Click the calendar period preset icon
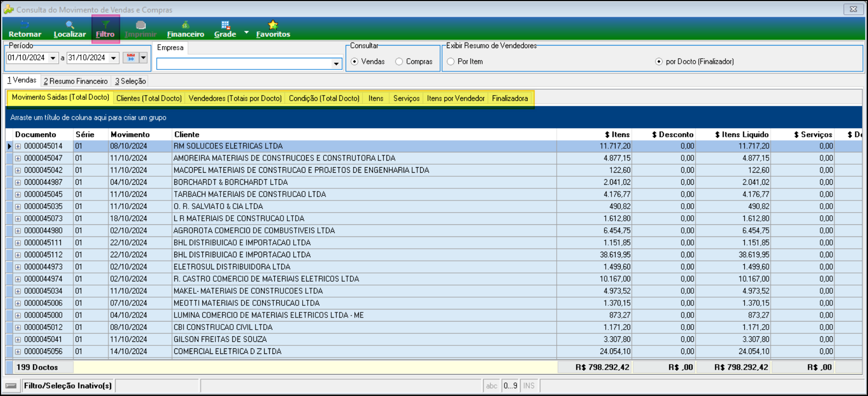868x396 pixels. point(131,58)
